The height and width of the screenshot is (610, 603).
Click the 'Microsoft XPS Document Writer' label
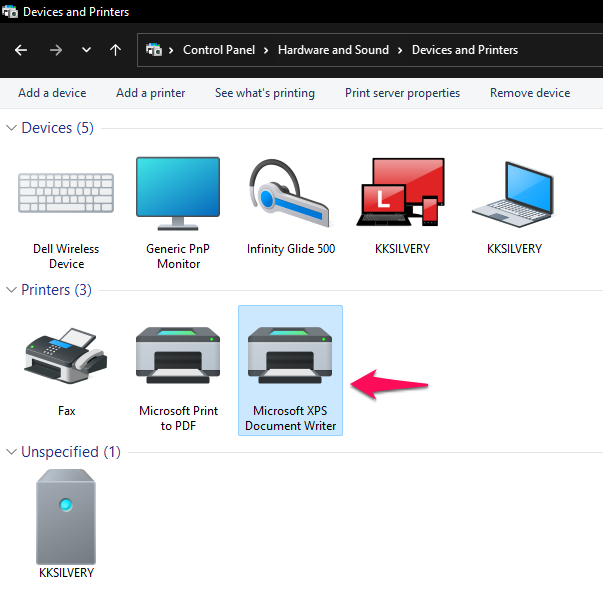pos(291,418)
